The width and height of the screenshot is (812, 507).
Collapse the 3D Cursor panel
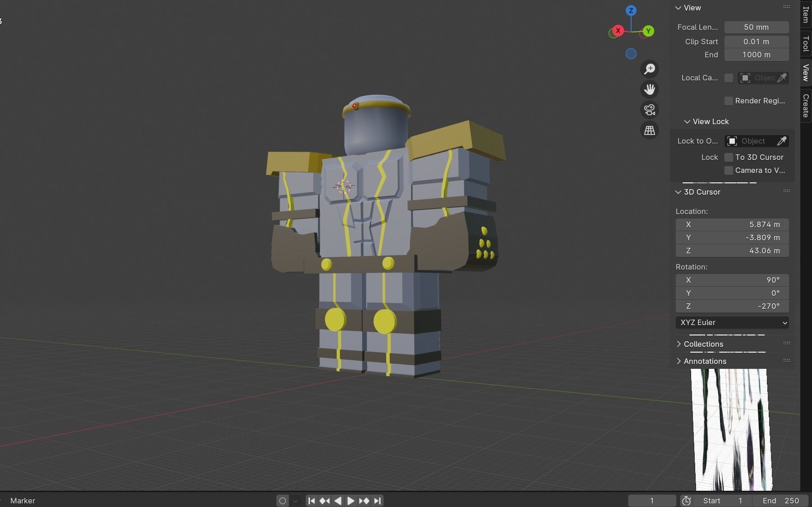click(x=678, y=192)
